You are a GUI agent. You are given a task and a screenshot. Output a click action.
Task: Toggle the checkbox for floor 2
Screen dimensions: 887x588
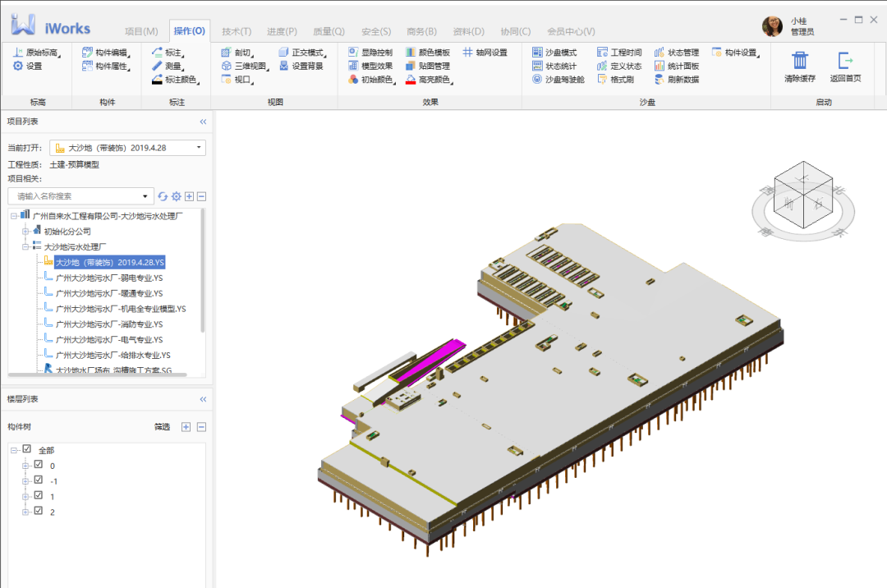pyautogui.click(x=39, y=510)
